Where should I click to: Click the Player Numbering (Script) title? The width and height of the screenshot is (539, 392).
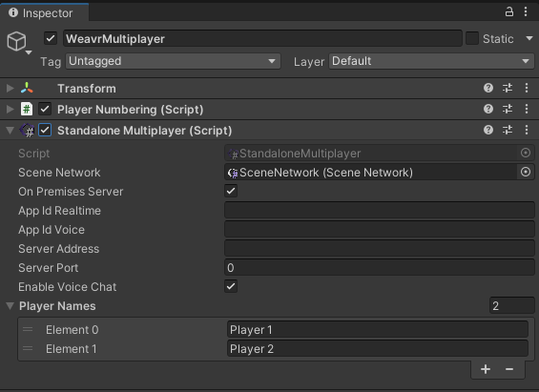pos(131,110)
